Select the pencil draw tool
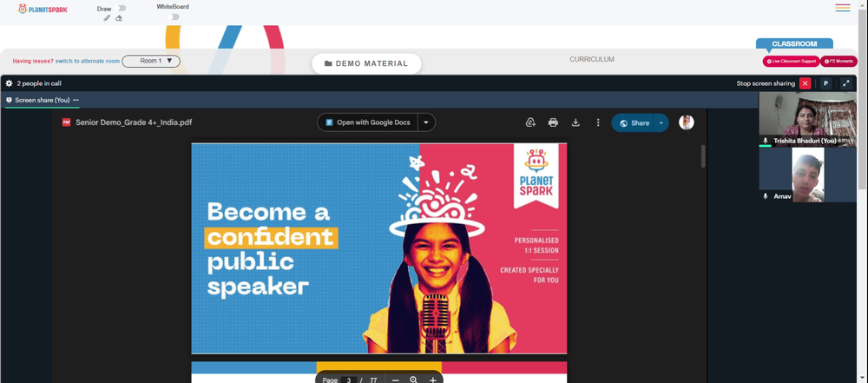This screenshot has width=868, height=383. pos(107,18)
